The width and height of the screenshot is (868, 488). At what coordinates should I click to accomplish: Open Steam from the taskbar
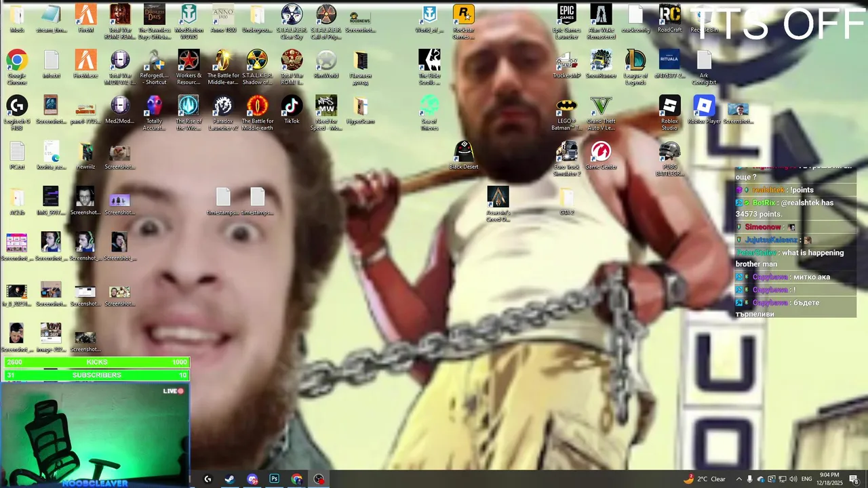[x=230, y=479]
